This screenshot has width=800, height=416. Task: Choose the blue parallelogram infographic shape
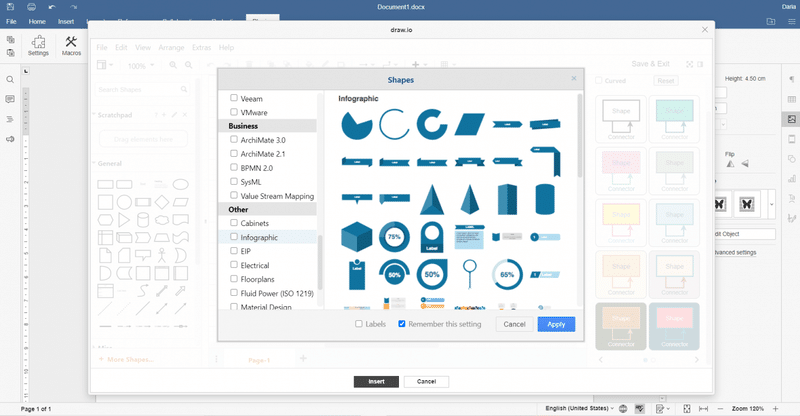[469, 125]
